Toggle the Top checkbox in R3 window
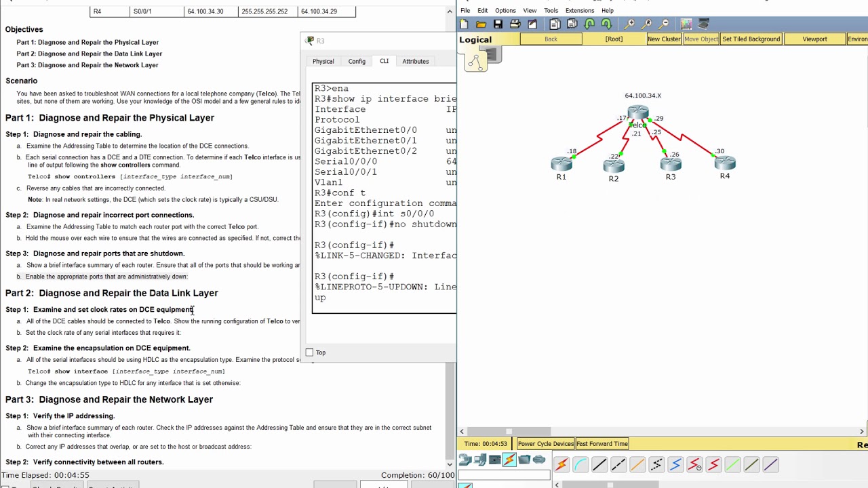Screen dimensions: 868x488 pyautogui.click(x=309, y=352)
